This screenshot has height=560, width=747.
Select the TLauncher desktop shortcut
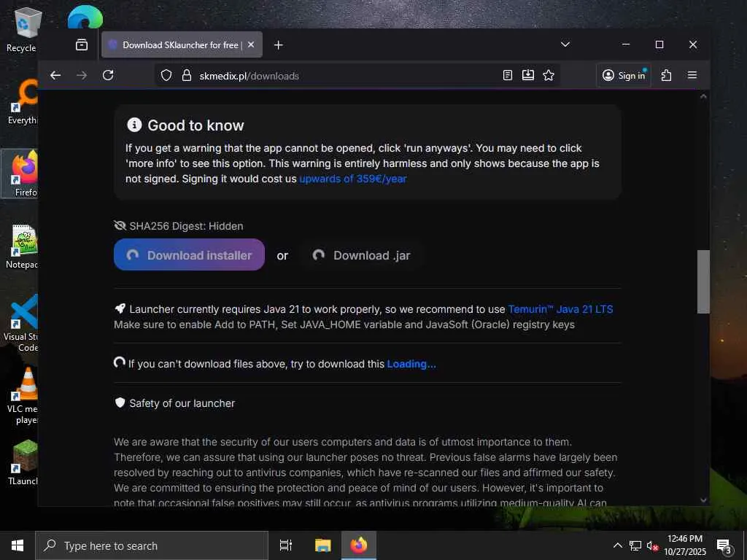click(x=23, y=463)
